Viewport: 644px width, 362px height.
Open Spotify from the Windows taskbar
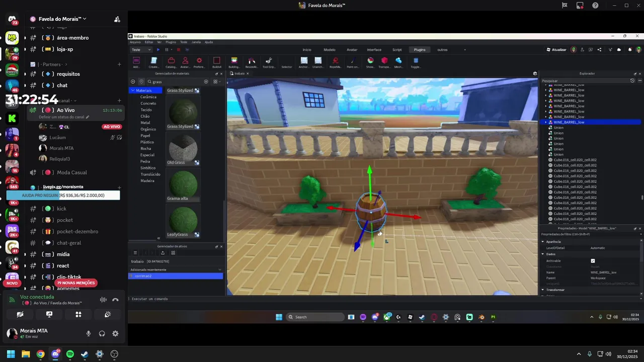point(70,354)
